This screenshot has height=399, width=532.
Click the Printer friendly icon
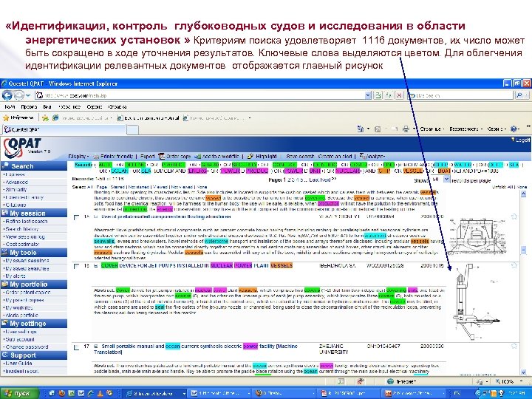pos(96,157)
